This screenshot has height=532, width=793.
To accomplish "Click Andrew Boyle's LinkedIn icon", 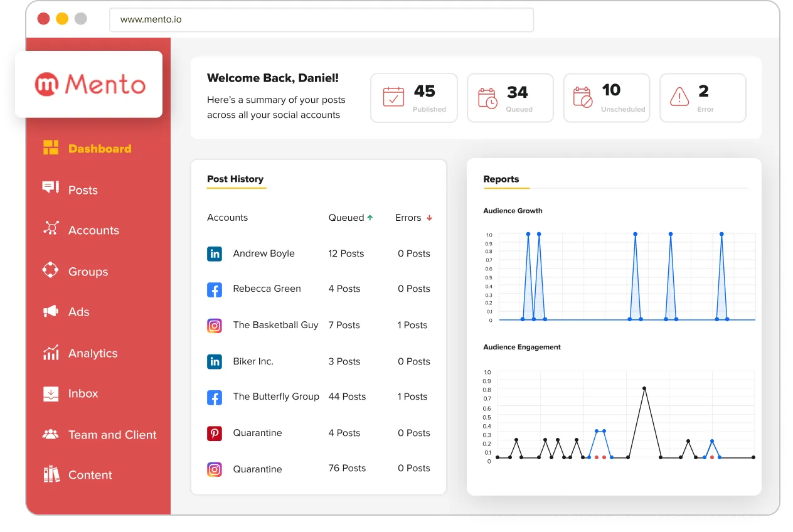I will click(x=215, y=254).
